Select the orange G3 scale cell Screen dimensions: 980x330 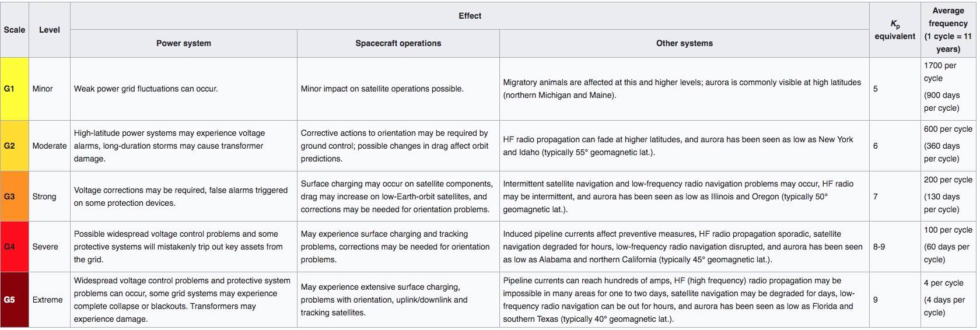(14, 196)
